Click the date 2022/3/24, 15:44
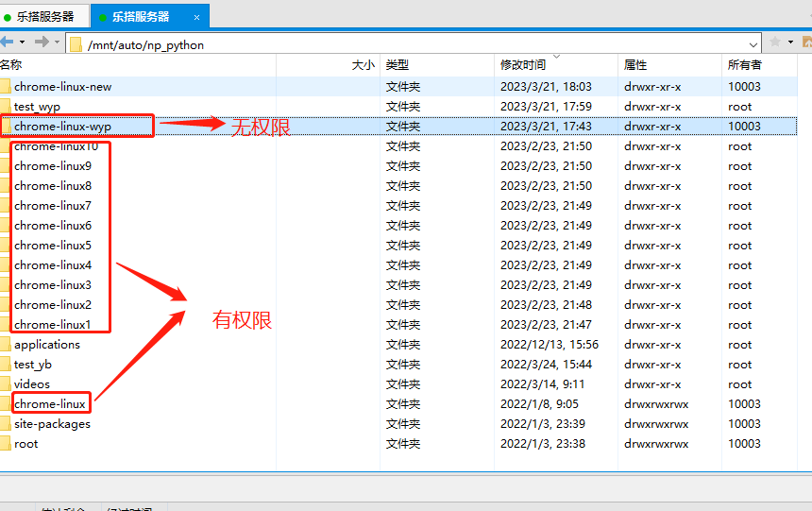Image resolution: width=812 pixels, height=511 pixels. (546, 365)
